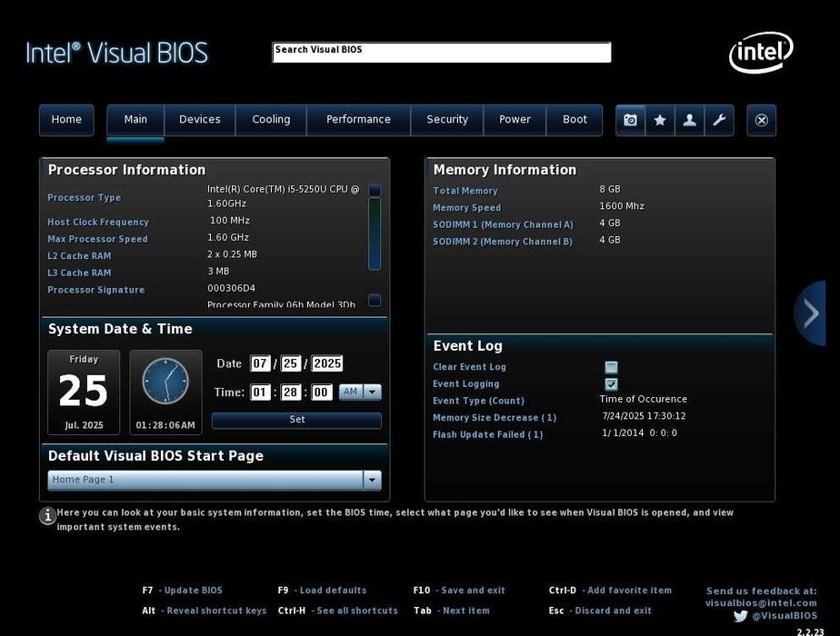This screenshot has height=636, width=840.
Task: Check the Clear Event Log checkbox
Action: coord(611,367)
